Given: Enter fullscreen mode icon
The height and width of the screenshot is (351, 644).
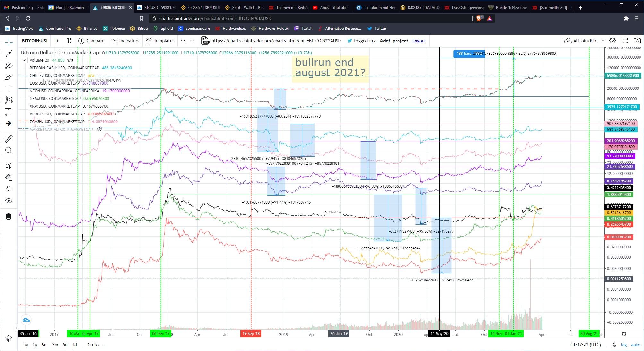Looking at the screenshot, I should [x=625, y=41].
